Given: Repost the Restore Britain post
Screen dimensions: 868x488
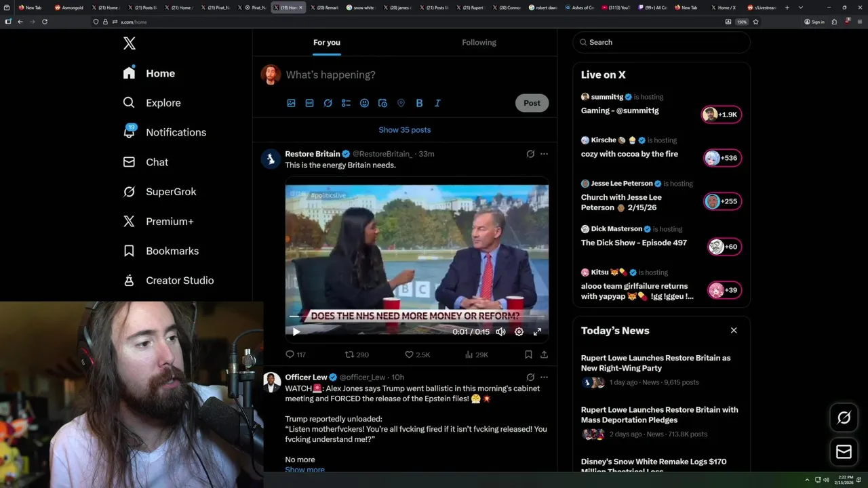Looking at the screenshot, I should click(357, 354).
